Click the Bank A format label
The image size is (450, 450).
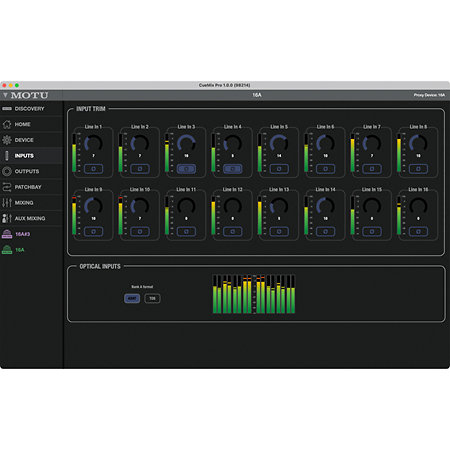point(142,287)
